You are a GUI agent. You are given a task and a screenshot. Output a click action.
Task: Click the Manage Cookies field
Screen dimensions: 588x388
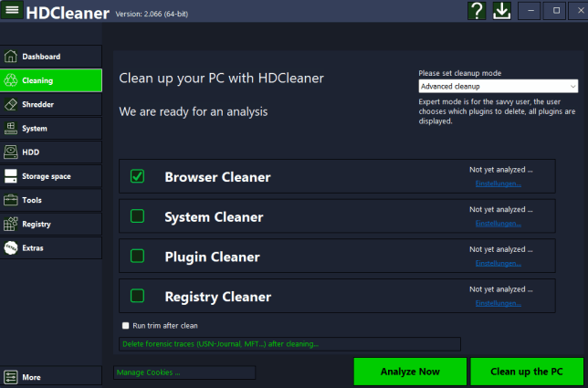point(184,372)
